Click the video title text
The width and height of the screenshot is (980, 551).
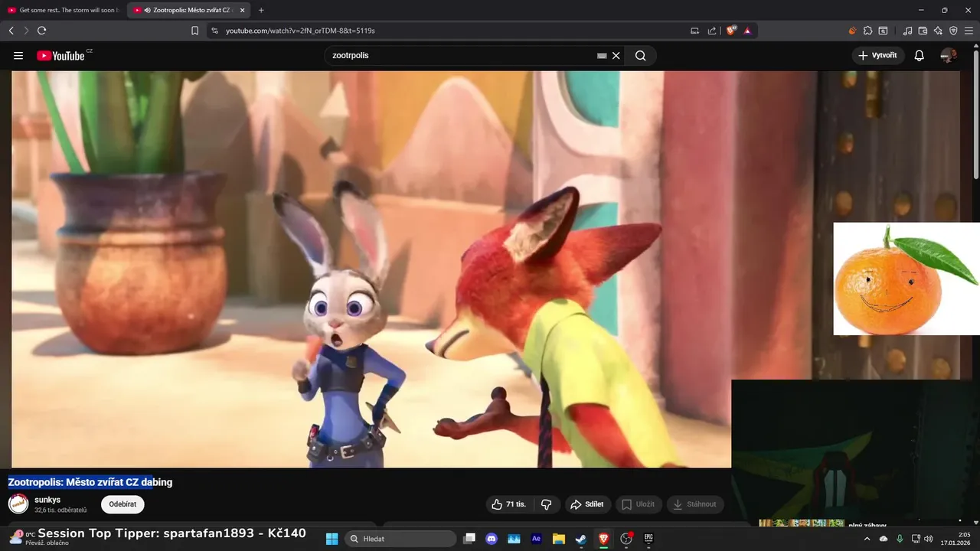[90, 482]
